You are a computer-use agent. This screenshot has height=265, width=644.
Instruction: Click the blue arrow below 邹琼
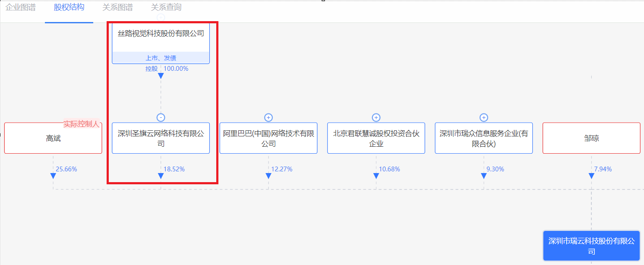[x=591, y=176]
